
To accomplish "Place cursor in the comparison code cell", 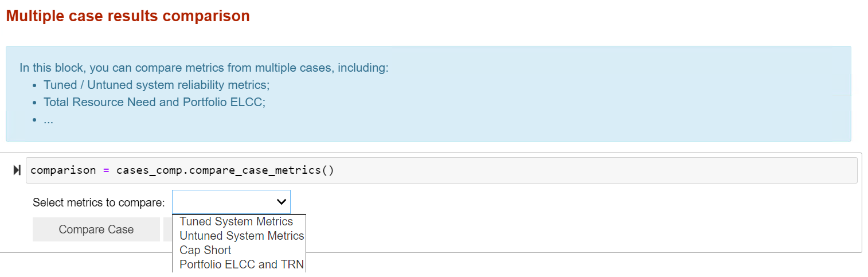I will pos(441,170).
